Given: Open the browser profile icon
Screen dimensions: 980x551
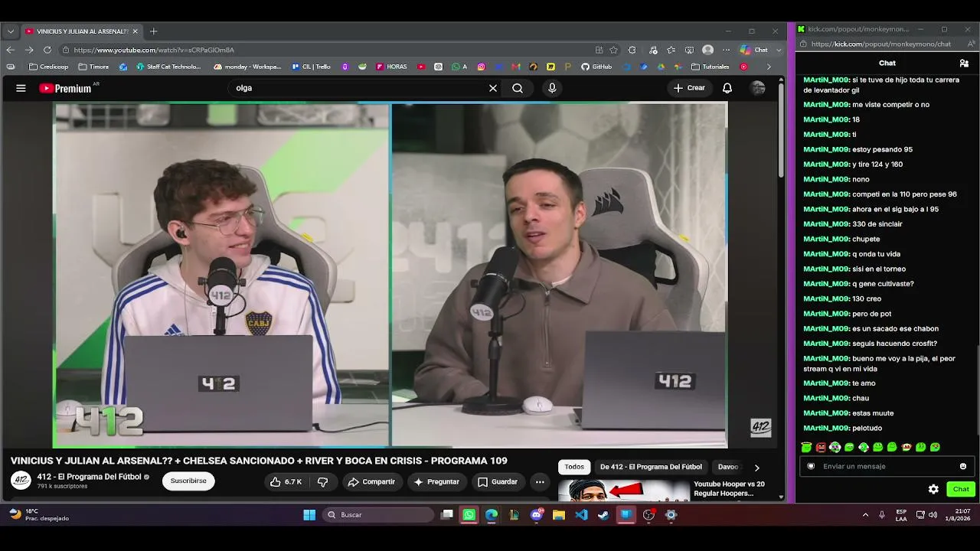Looking at the screenshot, I should (x=707, y=50).
